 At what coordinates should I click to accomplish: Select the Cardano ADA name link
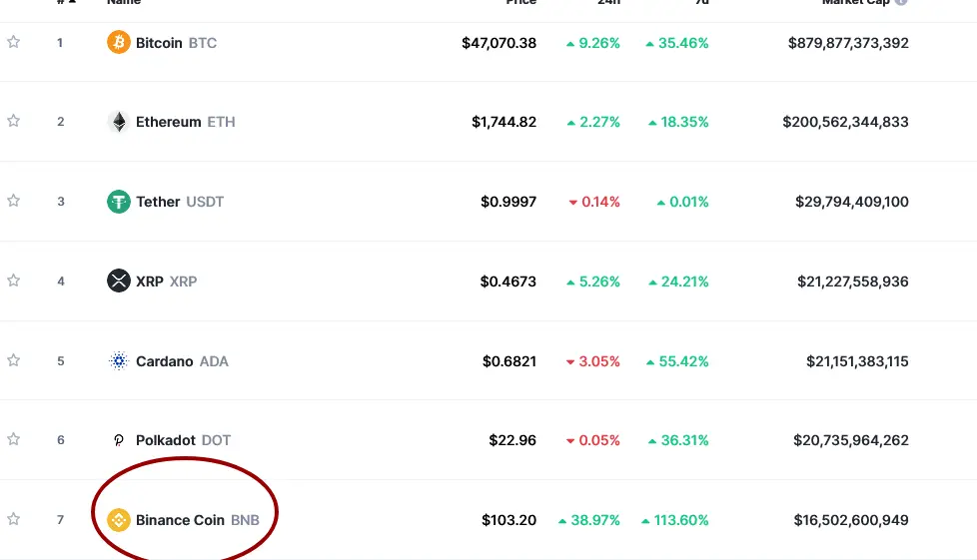[x=182, y=361]
